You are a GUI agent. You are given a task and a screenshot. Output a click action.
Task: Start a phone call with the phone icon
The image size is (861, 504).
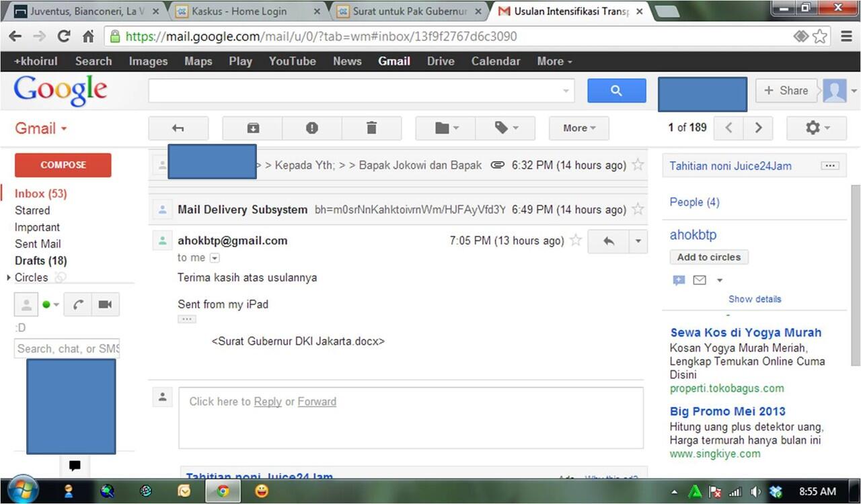click(78, 304)
